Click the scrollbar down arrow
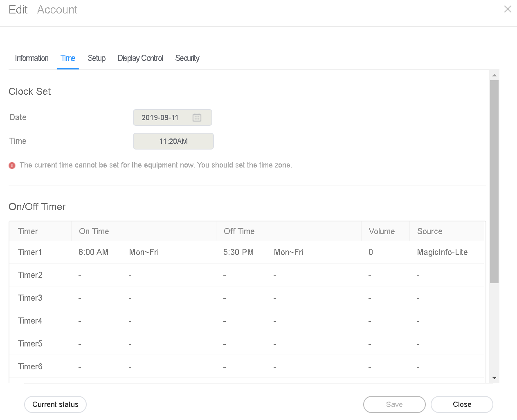517x420 pixels. click(x=494, y=378)
